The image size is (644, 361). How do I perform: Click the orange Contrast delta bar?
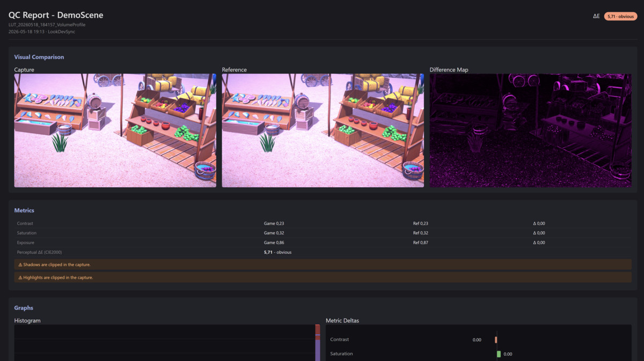pos(496,340)
